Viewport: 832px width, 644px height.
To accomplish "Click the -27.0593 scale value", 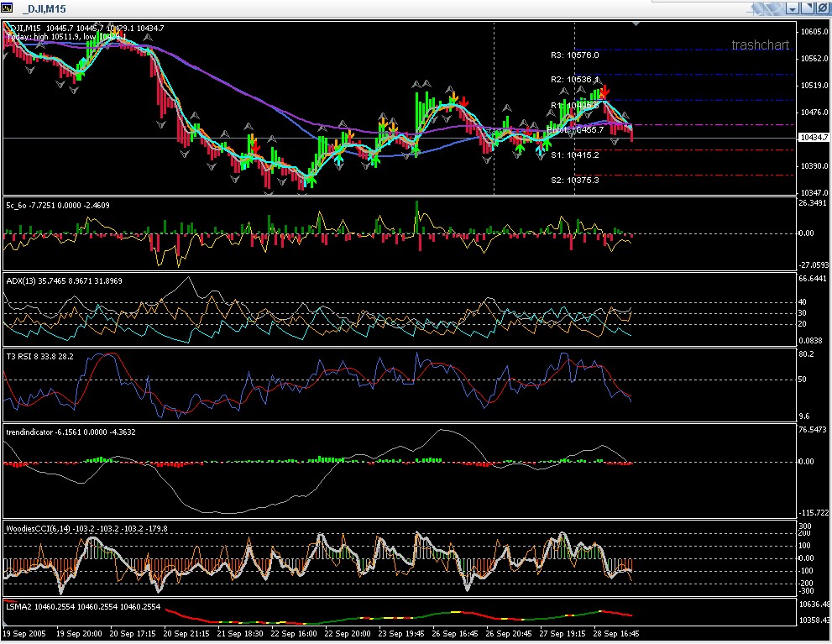I will (814, 265).
